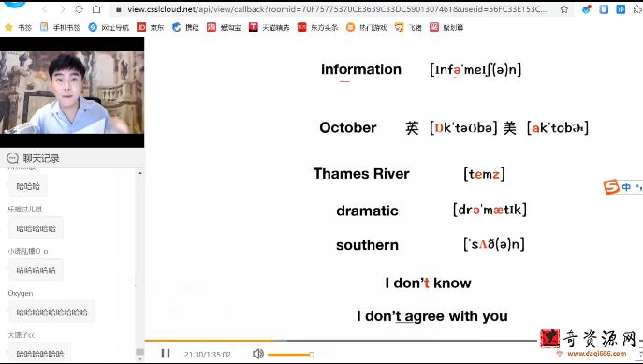Screen dimensions: 643x364
Task: Click the translate extension icon
Action: click(x=621, y=9)
